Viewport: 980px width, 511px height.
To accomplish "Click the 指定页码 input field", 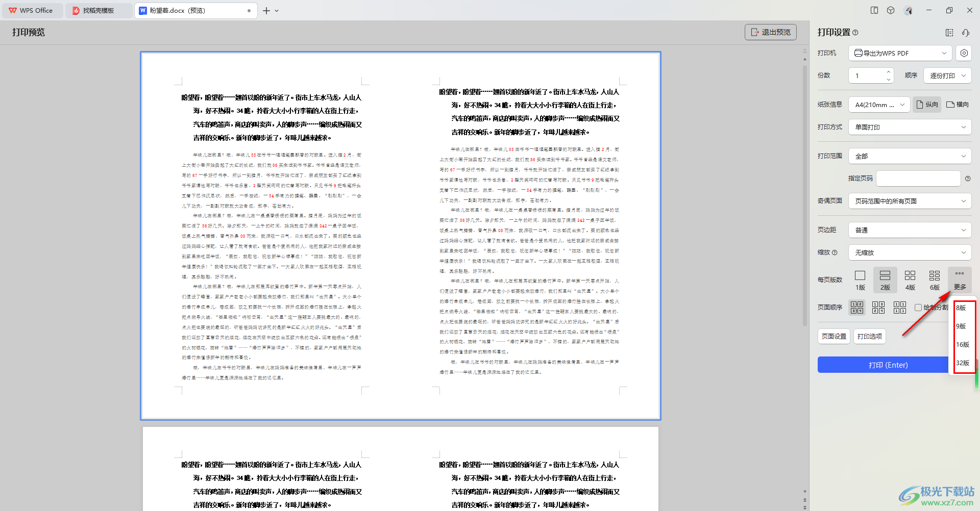I will click(x=918, y=178).
